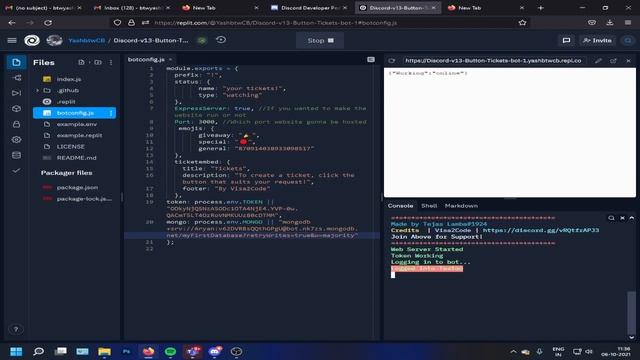Open Discord from taskbar
Viewport: 640px width, 360px height.
(215, 351)
